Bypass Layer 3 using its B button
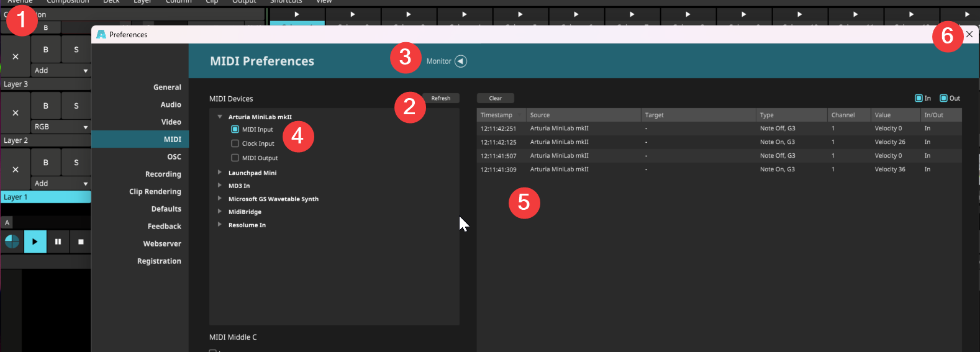Screen dimensions: 980x352 [x=45, y=50]
